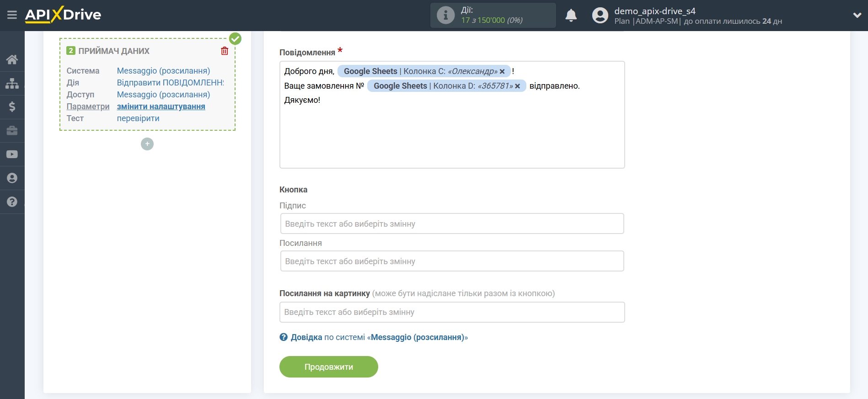The image size is (868, 399).
Task: Open the home dashboard icon
Action: tap(12, 59)
